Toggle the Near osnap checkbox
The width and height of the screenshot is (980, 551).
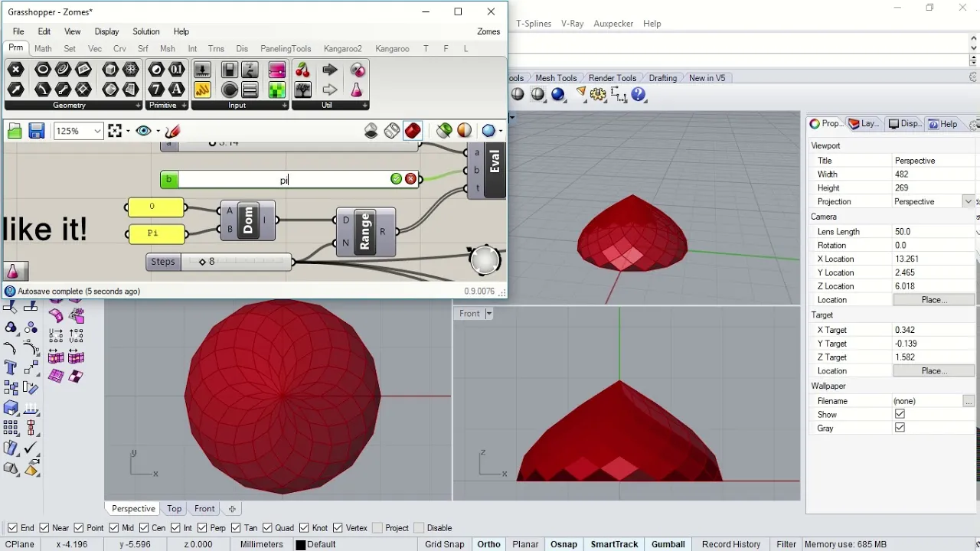(x=44, y=528)
